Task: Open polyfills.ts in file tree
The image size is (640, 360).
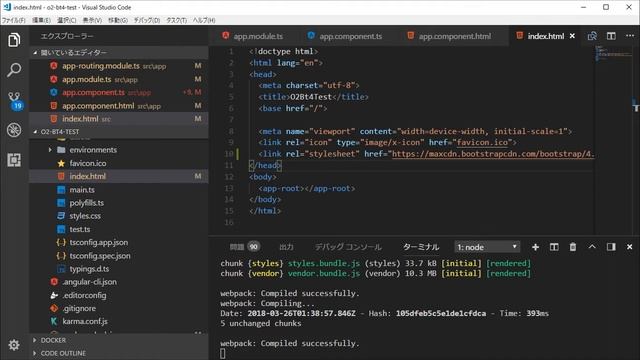Action: coord(118,203)
